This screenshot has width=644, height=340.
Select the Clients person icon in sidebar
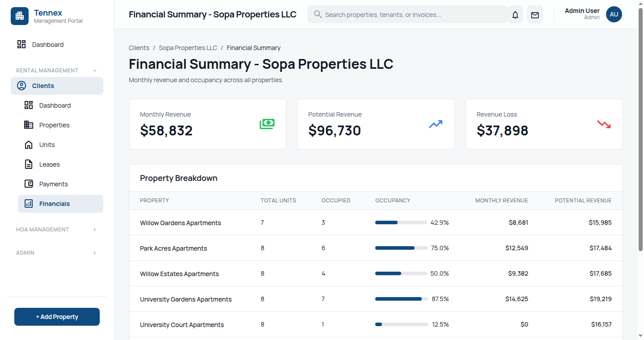(x=21, y=85)
